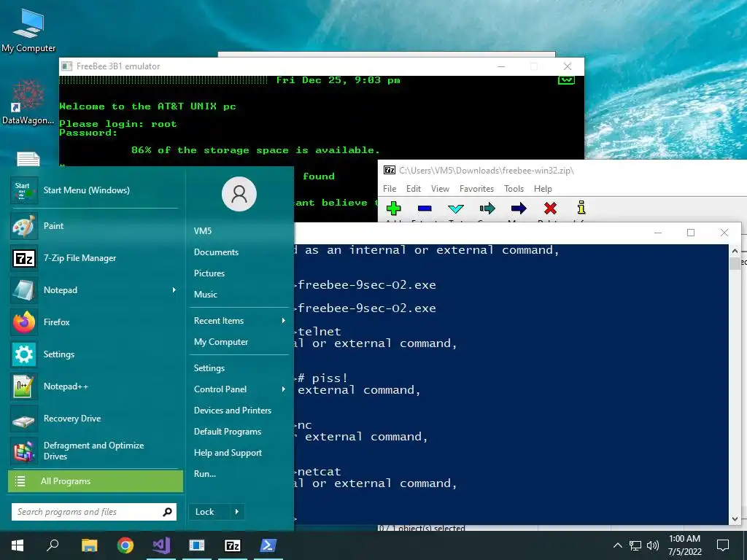Open Recovery Drive from start menu
Viewport: 747px width, 560px height.
(94, 419)
